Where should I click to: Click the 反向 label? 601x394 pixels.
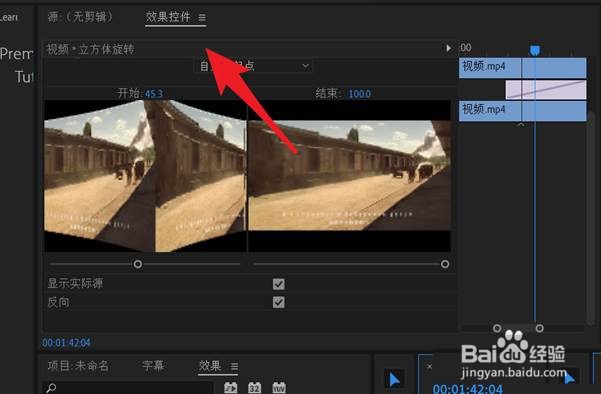58,302
